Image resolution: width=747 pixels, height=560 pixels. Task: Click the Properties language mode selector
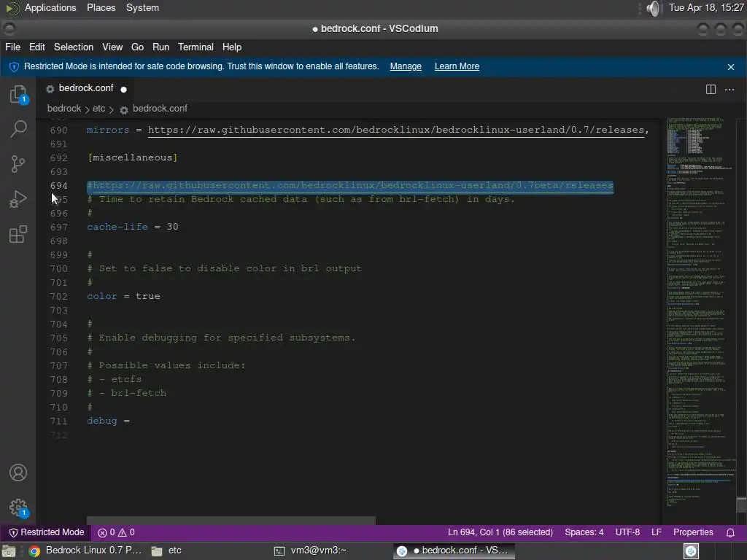[x=693, y=532]
